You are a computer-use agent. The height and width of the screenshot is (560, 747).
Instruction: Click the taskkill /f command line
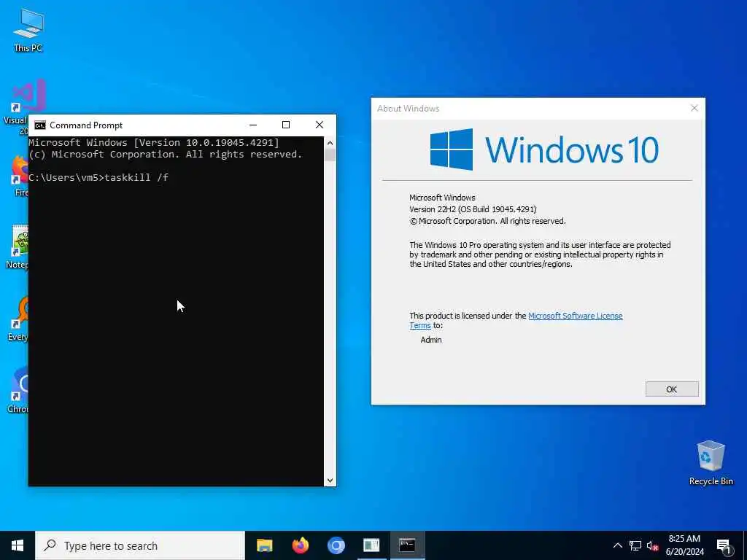(98, 177)
